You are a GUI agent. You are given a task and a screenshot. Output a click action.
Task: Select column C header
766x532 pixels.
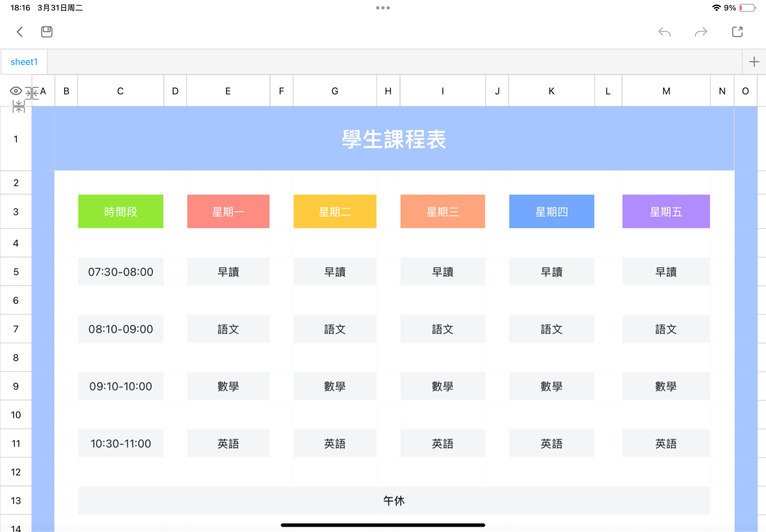coord(121,91)
